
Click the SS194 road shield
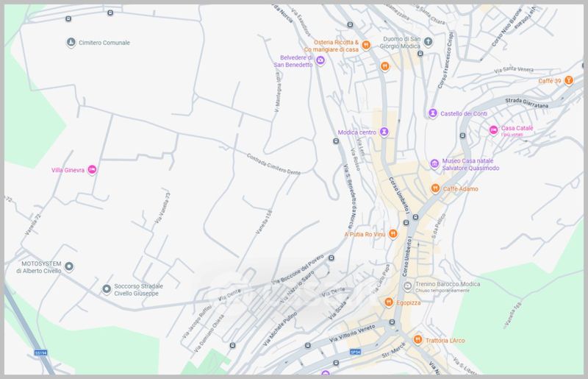[41, 354]
